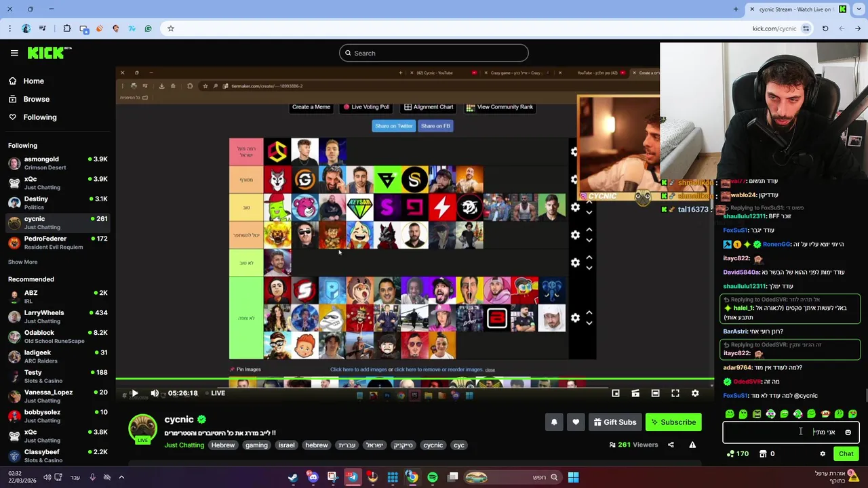Open chat settings gear
Viewport: 868px width, 488px height.
pyautogui.click(x=823, y=454)
